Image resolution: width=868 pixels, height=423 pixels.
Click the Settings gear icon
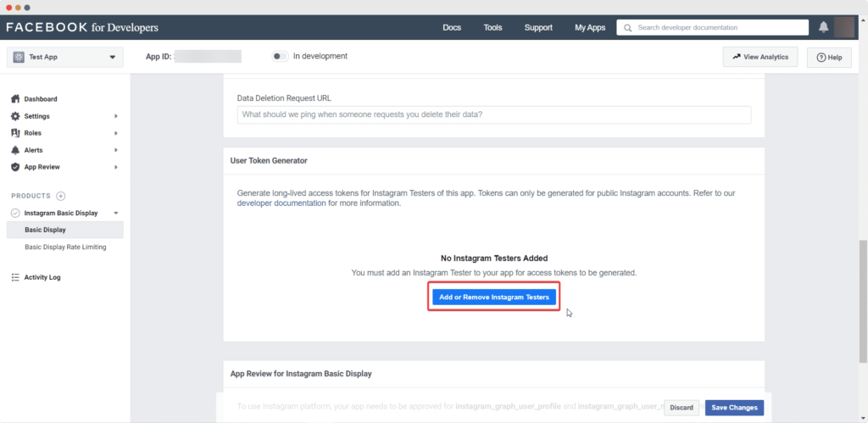[15, 116]
